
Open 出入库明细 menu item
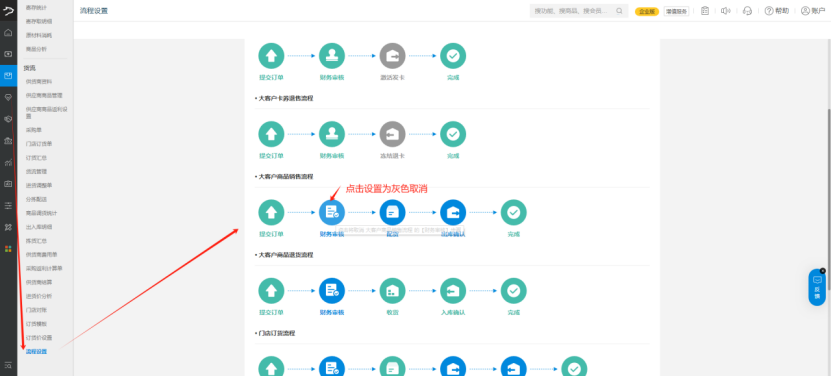point(39,227)
